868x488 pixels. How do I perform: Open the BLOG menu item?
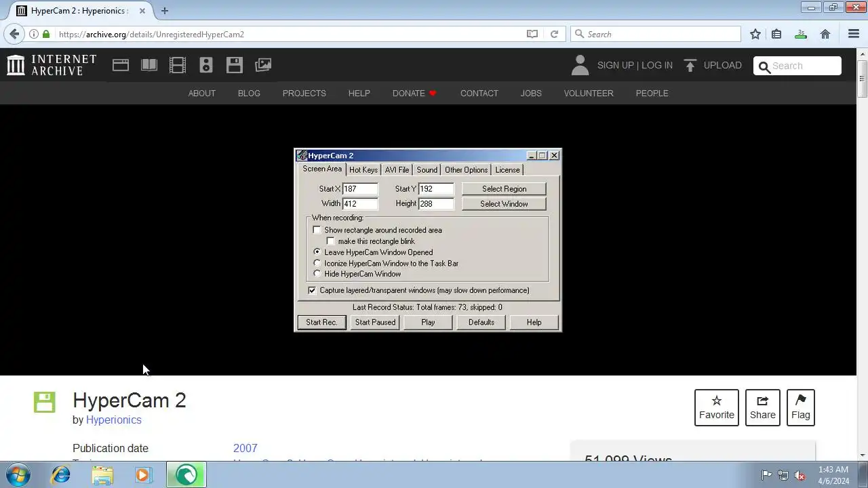tap(249, 93)
